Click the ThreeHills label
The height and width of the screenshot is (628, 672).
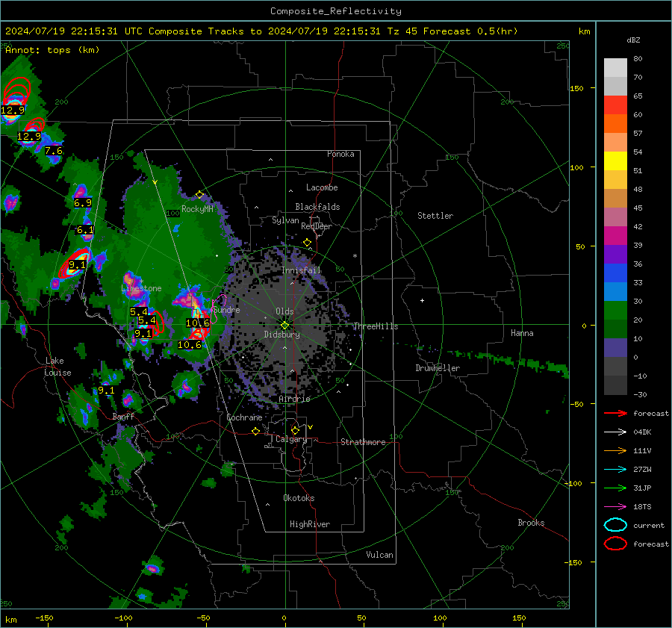coord(376,326)
